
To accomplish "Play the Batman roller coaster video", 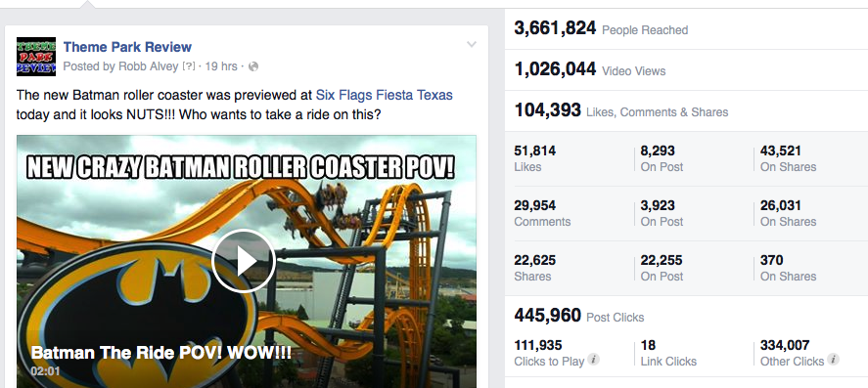I will tap(243, 261).
